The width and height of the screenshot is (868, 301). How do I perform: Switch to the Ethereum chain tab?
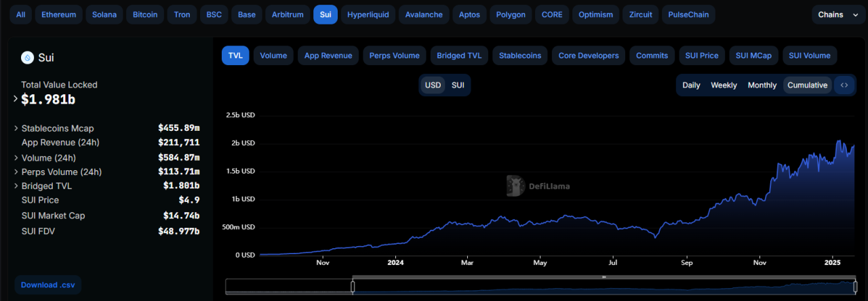tap(59, 14)
